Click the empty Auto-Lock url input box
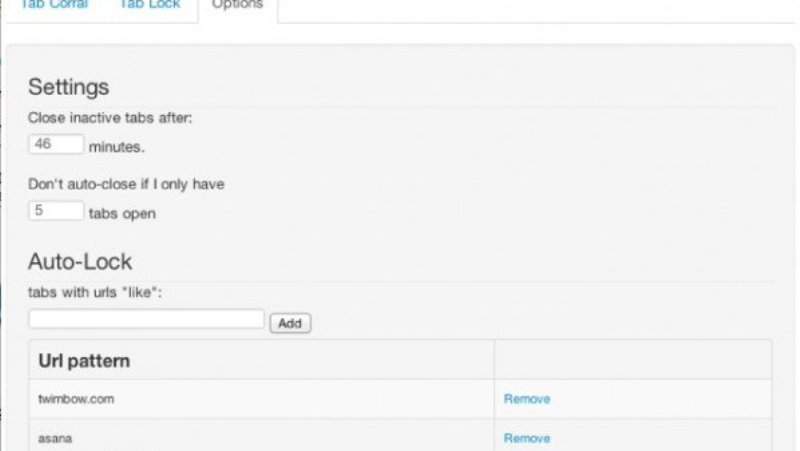Viewport: 800px width, 451px height. coord(146,319)
